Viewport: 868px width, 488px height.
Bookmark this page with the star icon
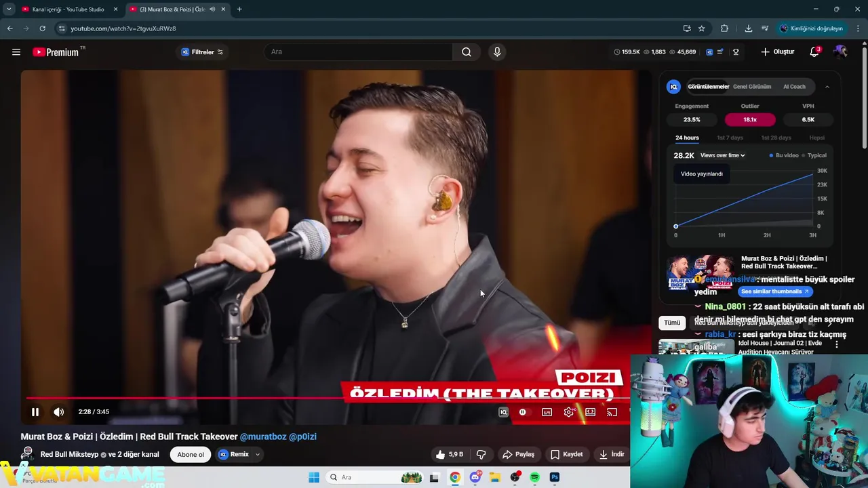click(701, 28)
